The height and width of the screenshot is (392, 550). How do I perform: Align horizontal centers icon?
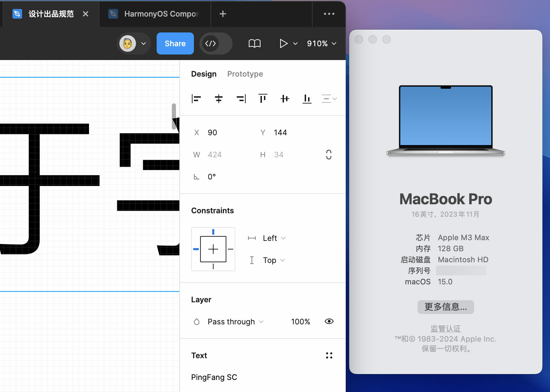click(219, 99)
